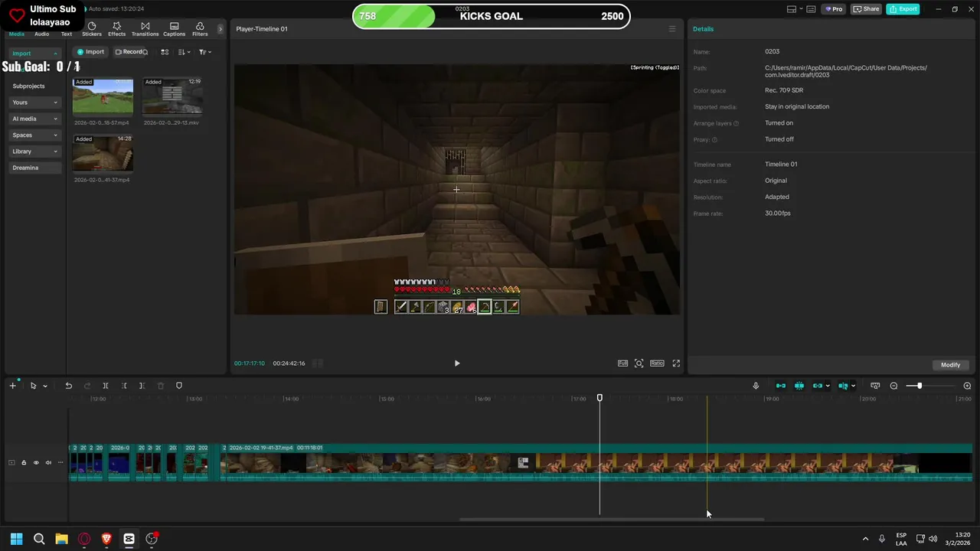This screenshot has height=551, width=980.
Task: Switch media to grid view
Action: coord(165,52)
